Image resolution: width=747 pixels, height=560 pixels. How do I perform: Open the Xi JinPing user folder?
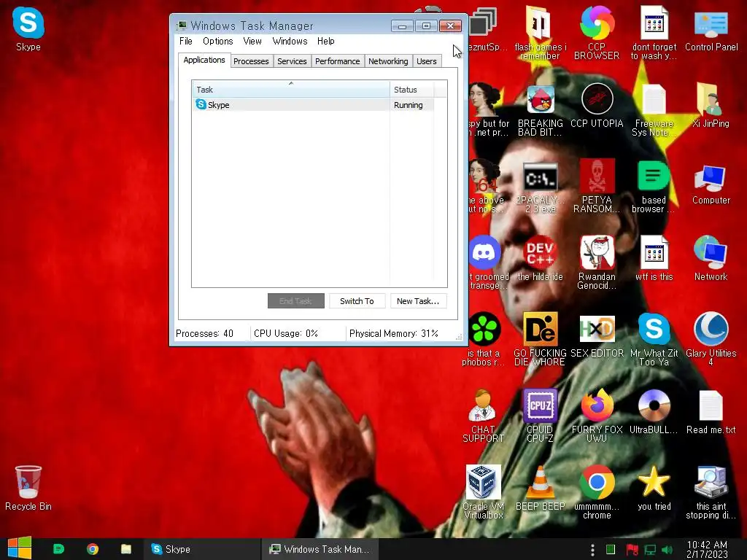(x=711, y=106)
